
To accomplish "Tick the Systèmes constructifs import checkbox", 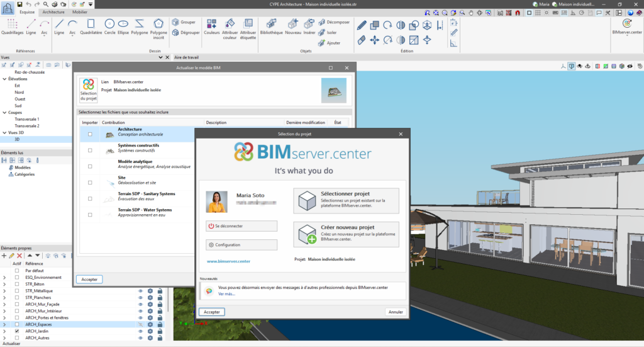I will click(90, 151).
